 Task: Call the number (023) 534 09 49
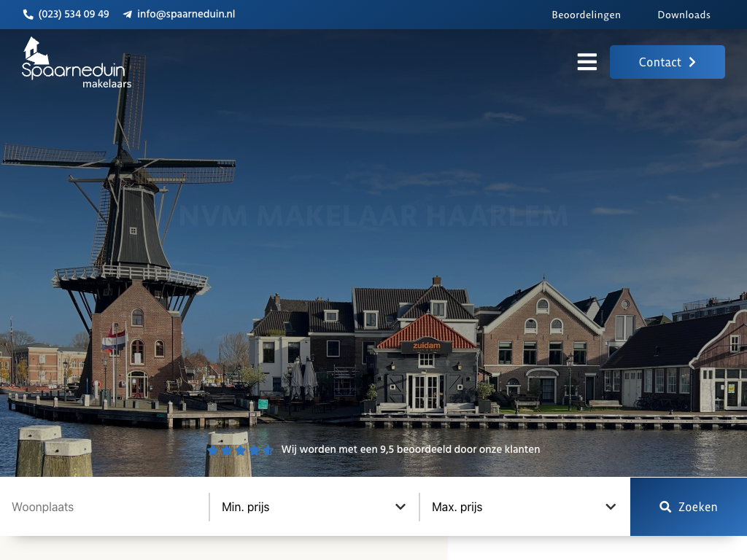coord(74,15)
